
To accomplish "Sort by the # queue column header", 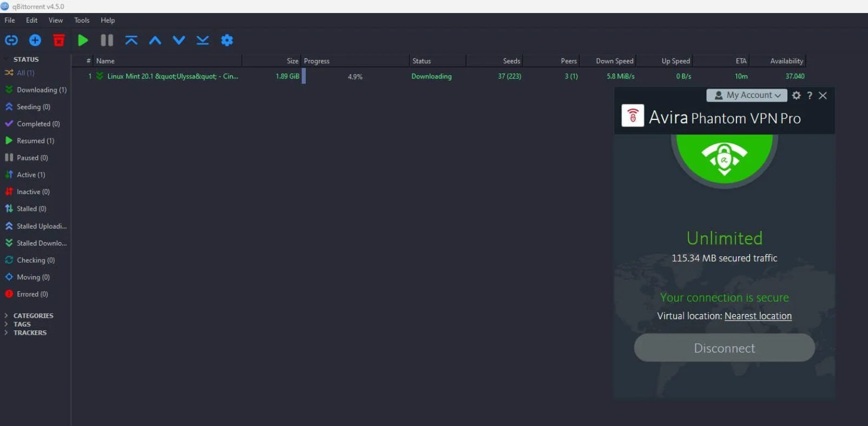I will coord(82,61).
